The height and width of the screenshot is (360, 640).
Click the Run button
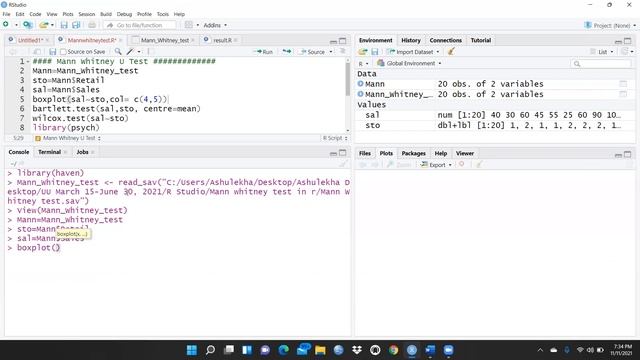[264, 52]
